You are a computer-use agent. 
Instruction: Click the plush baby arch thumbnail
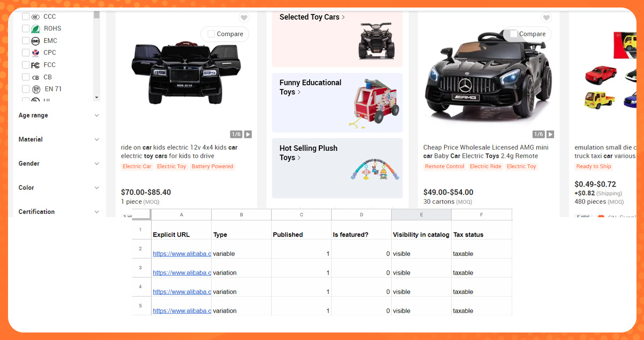pyautogui.click(x=375, y=168)
